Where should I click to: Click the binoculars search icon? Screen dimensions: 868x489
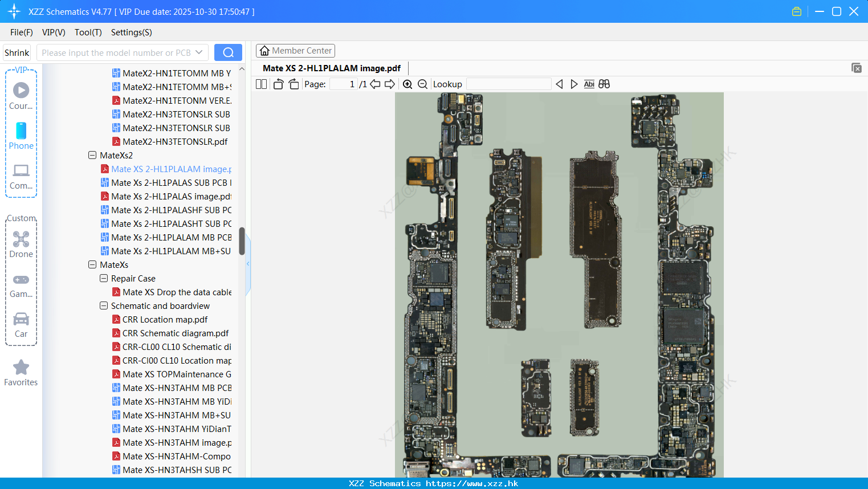point(604,84)
